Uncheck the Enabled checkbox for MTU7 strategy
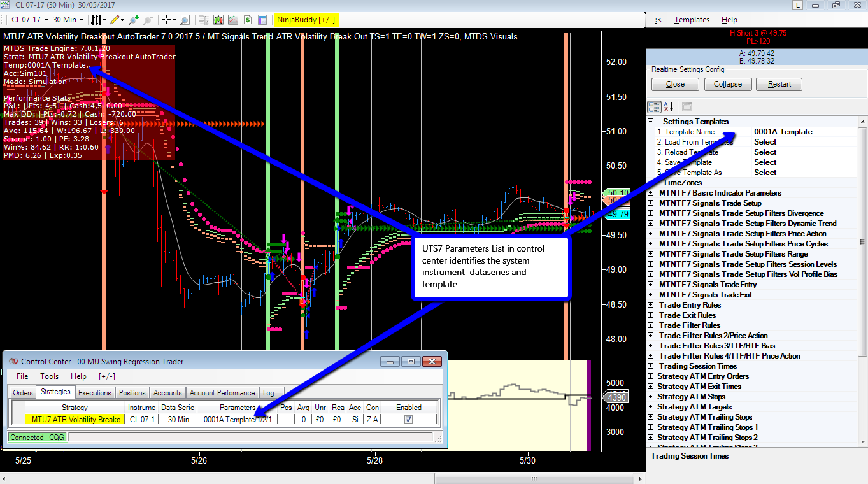 (409, 419)
